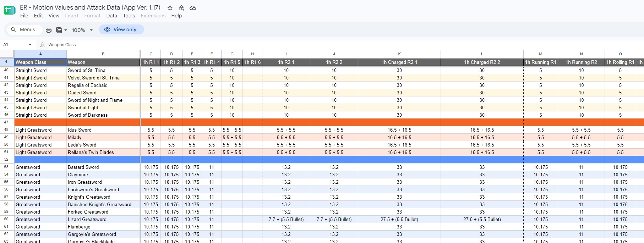Open the Data menu
Screen dimensions: 644x243
pyautogui.click(x=111, y=16)
